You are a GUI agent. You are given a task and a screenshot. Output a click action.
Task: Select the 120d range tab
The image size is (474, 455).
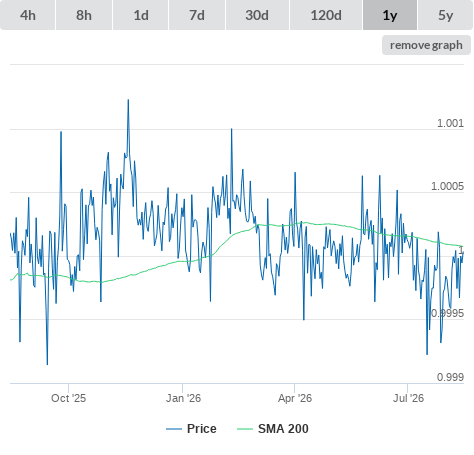tap(326, 15)
